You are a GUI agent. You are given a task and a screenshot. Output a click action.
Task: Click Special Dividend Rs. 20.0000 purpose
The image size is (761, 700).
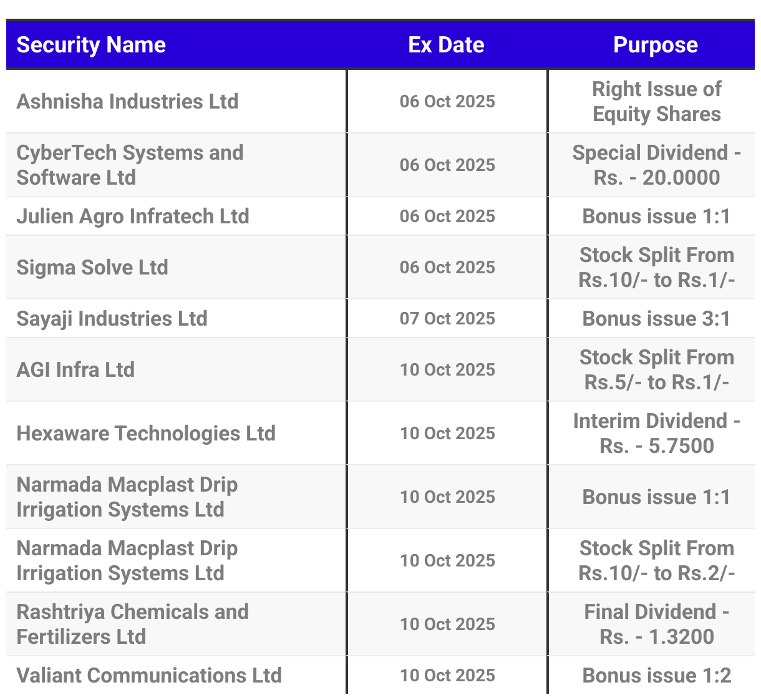tap(657, 165)
